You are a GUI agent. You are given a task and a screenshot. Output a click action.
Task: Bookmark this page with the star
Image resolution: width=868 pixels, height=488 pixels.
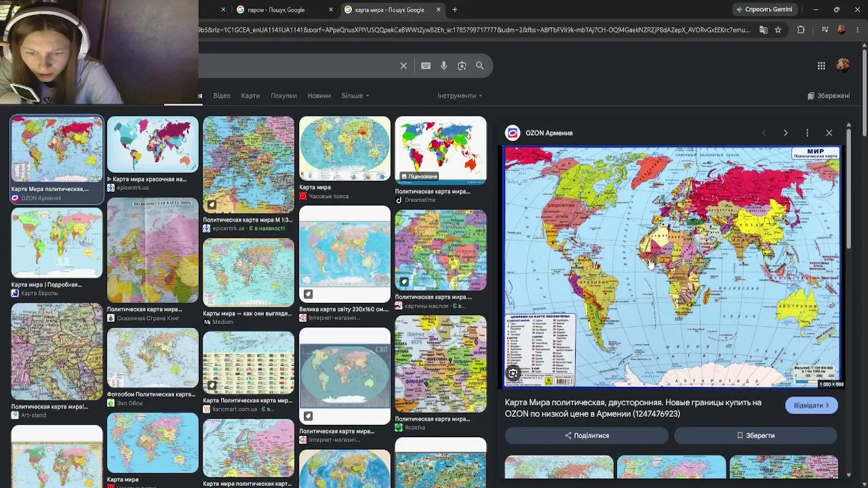[778, 30]
